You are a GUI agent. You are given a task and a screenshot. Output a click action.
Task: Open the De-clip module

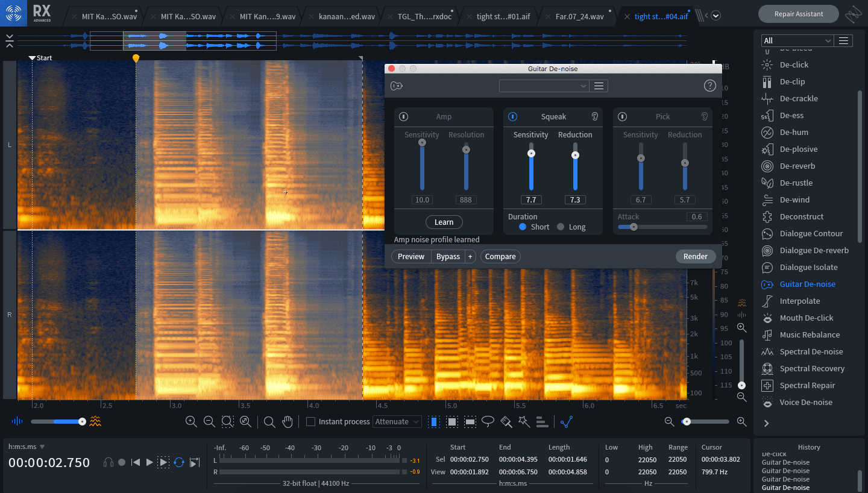pyautogui.click(x=792, y=81)
